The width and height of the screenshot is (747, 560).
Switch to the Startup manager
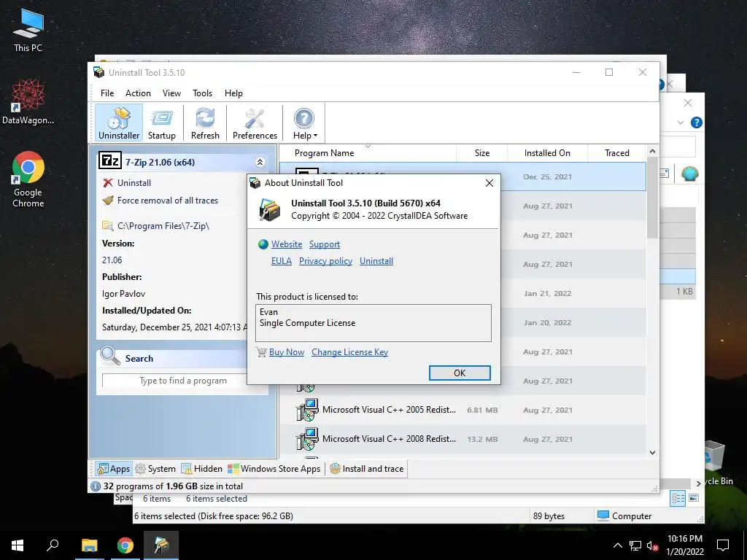pos(161,123)
